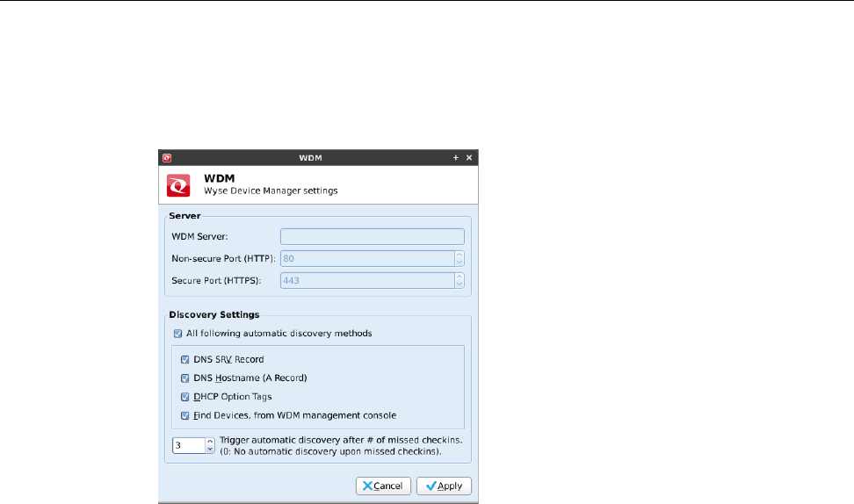The height and width of the screenshot is (504, 854).
Task: Disable DHCP Option Tags checkbox
Action: 185,397
